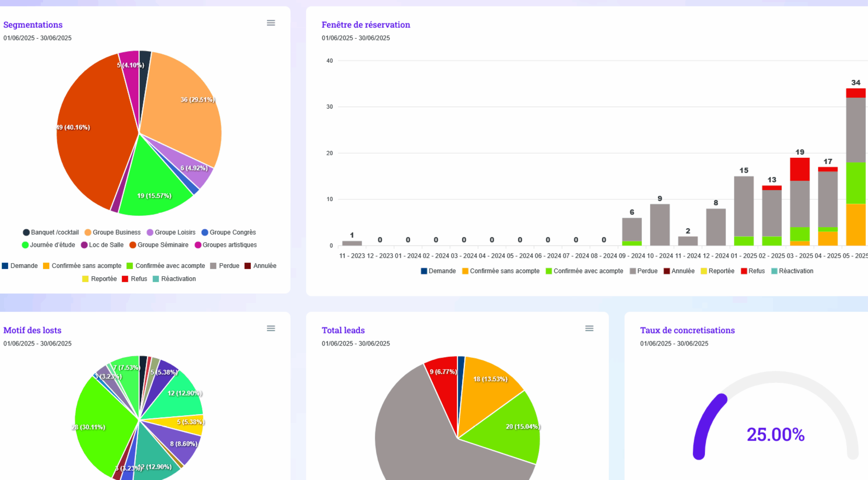Toggle Groupes artistiques legend item
868x480 pixels.
click(226, 245)
